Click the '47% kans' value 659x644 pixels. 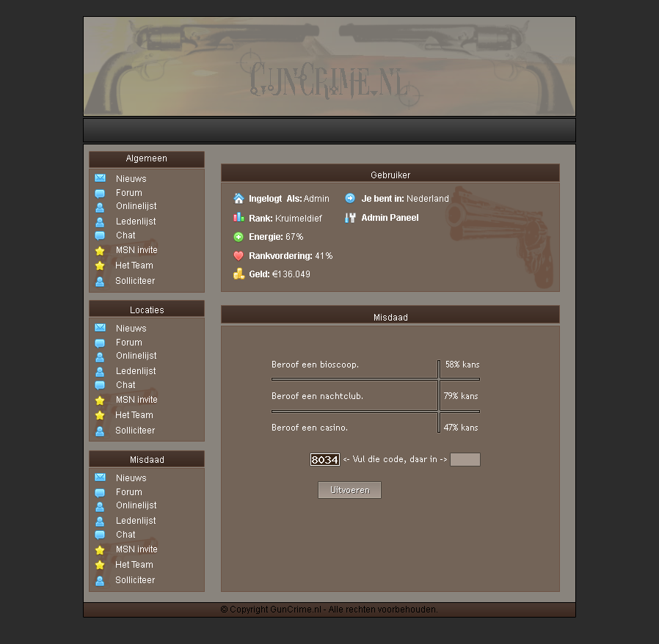(461, 428)
